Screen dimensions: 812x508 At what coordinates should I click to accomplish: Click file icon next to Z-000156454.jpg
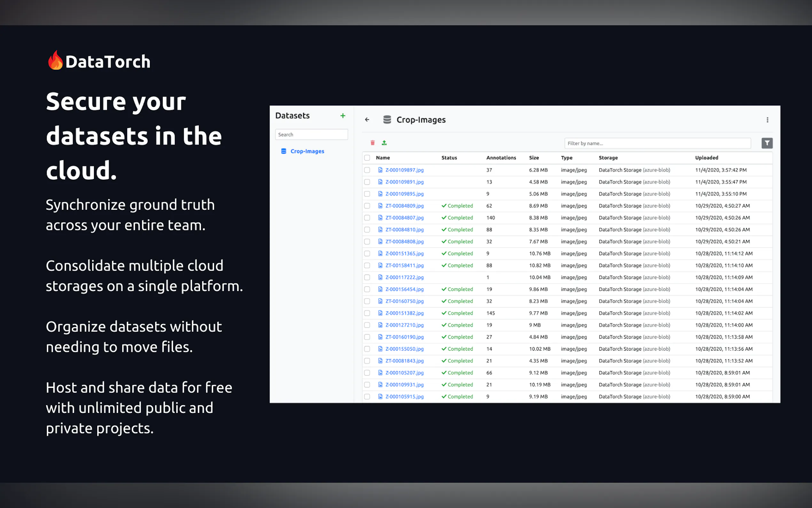(x=380, y=289)
